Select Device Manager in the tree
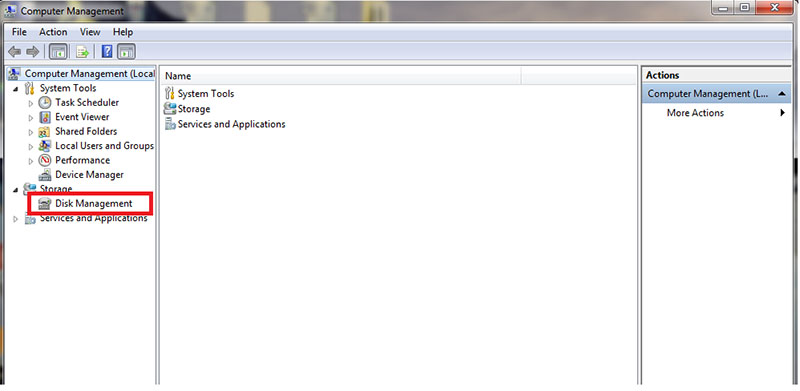Screen dimensions: 800x391 tap(89, 175)
